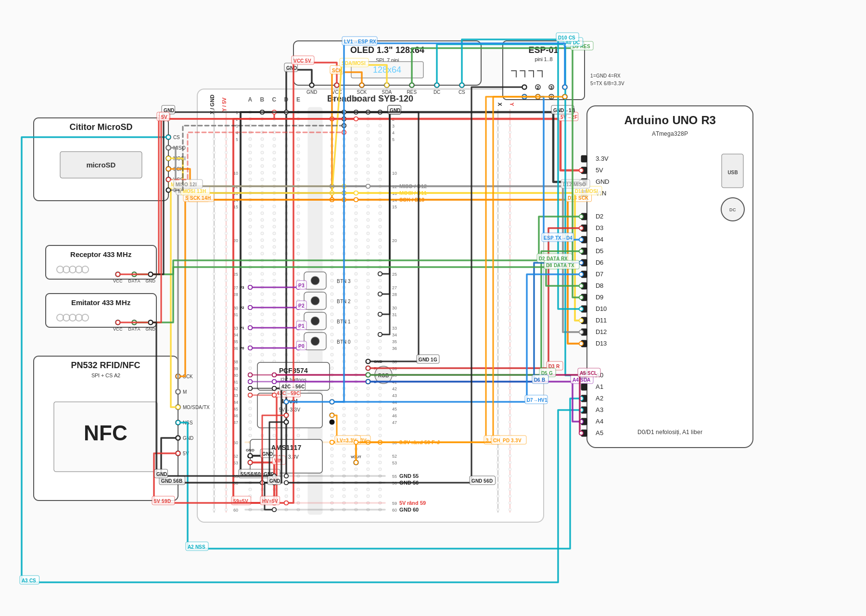Screen dimensions: 866x616
Task: Click the 128x64 OLED display box
Action: [x=387, y=70]
